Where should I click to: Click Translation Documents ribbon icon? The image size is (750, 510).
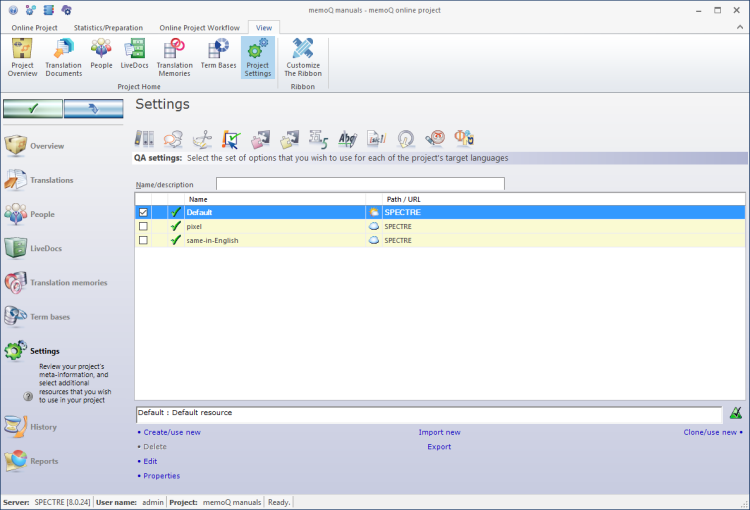tap(63, 56)
